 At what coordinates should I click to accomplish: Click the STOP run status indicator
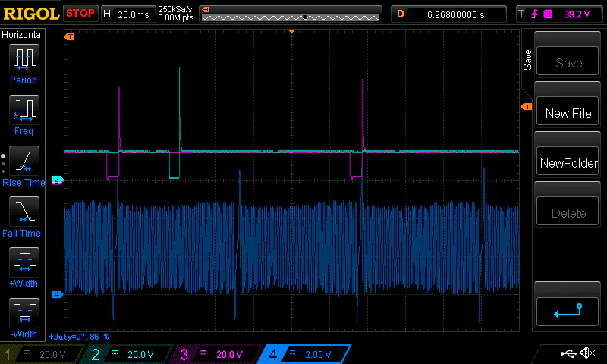coord(80,14)
